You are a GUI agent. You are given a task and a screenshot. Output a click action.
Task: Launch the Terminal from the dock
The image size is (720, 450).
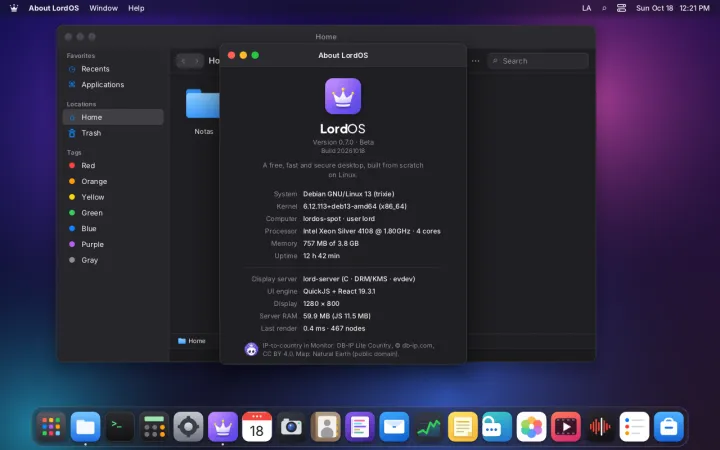(120, 427)
